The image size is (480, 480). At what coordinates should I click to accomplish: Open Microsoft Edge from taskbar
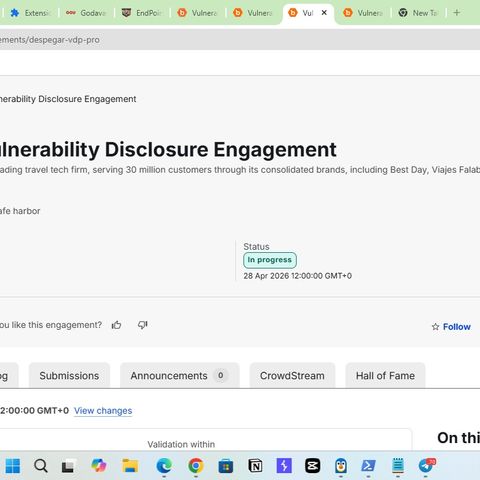click(x=164, y=466)
